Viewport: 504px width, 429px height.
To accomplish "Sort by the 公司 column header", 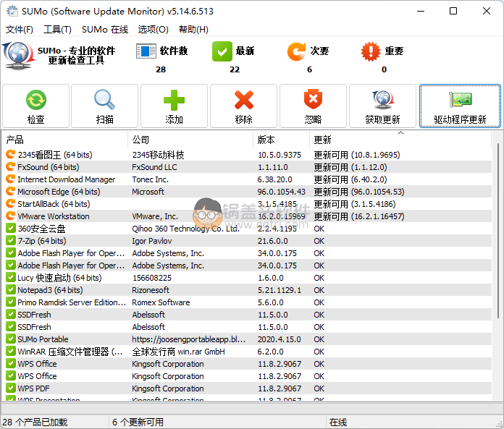I will tap(190, 140).
